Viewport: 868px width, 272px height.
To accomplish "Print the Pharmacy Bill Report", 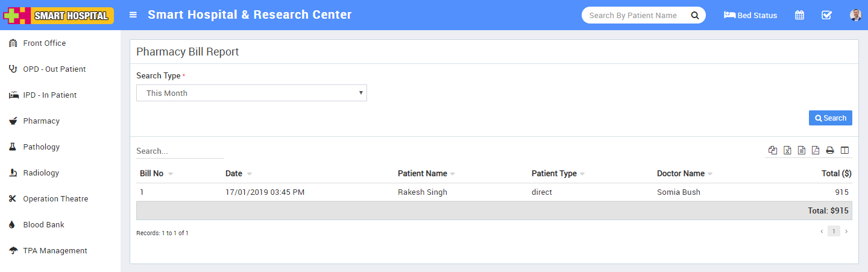I will (x=830, y=150).
